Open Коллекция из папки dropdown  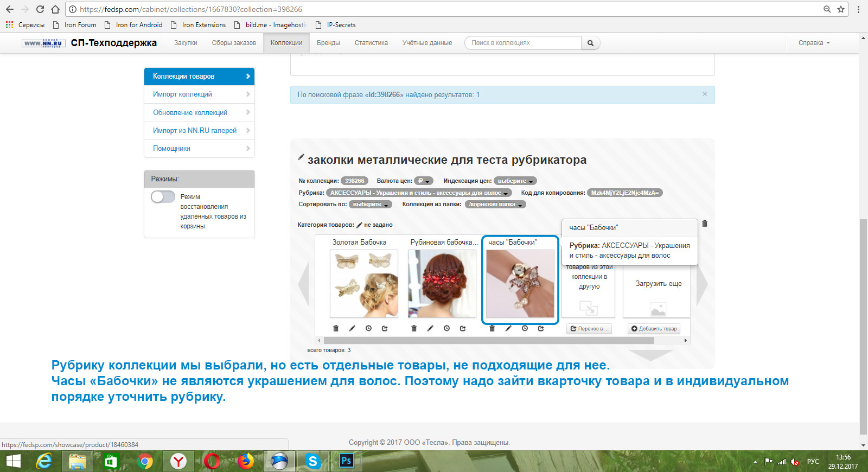[495, 205]
